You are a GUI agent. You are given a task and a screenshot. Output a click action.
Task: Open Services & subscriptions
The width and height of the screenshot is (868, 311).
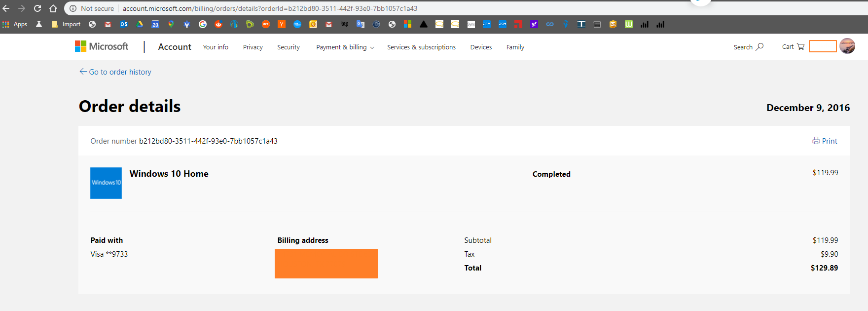[x=421, y=47]
